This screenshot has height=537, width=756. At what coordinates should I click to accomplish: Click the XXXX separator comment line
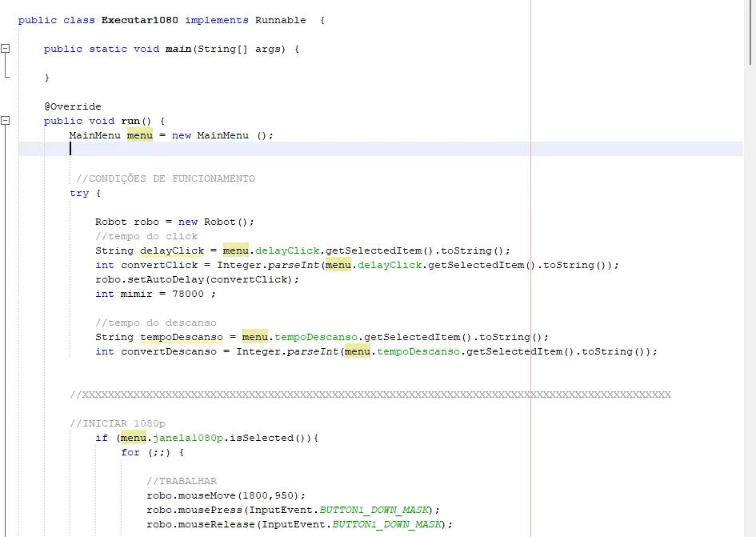tap(370, 395)
